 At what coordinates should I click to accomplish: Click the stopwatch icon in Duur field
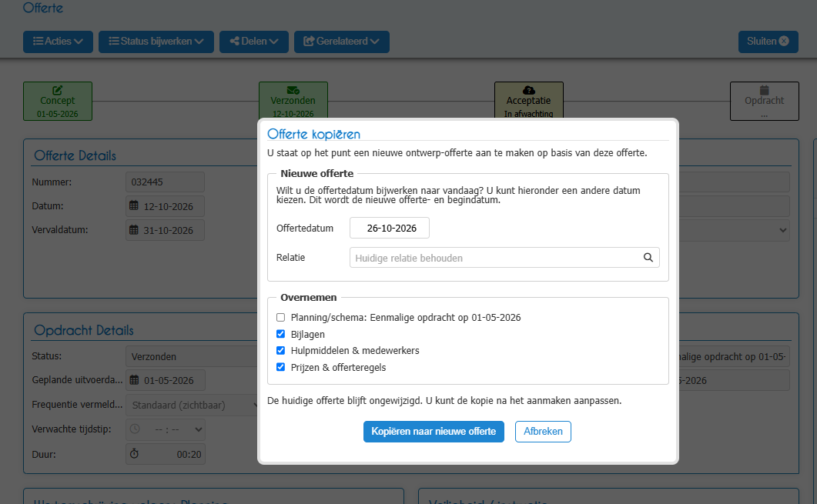pos(135,453)
